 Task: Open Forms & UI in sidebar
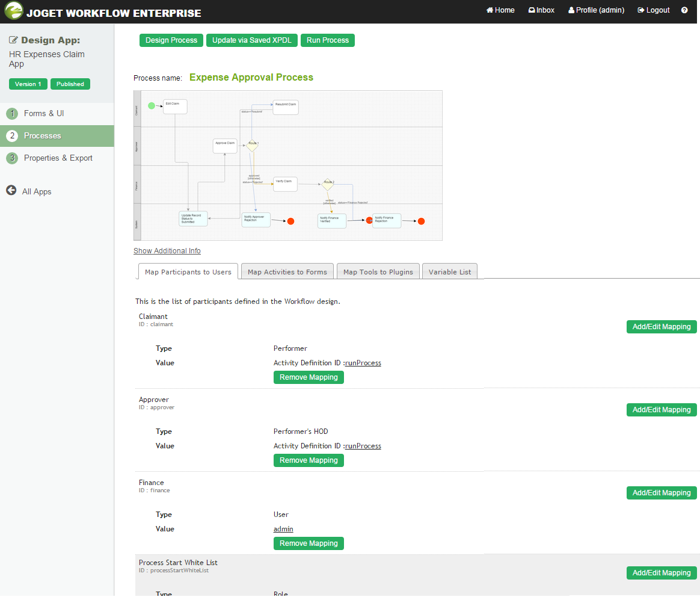point(44,114)
